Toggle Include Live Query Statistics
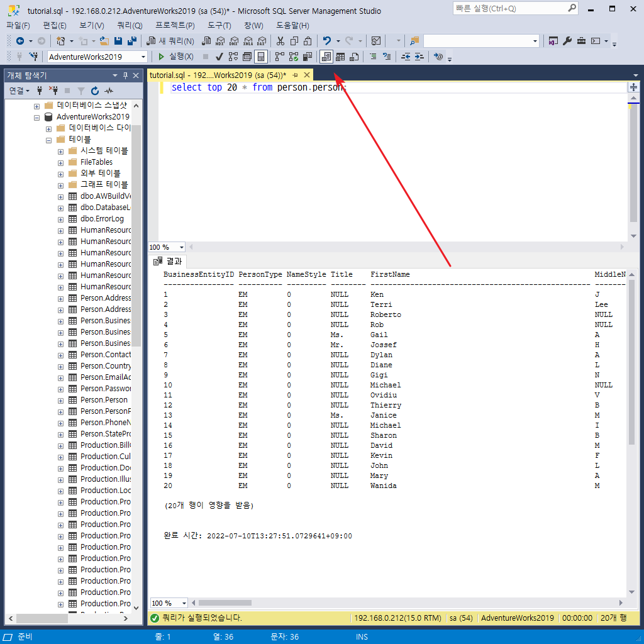 (x=294, y=57)
